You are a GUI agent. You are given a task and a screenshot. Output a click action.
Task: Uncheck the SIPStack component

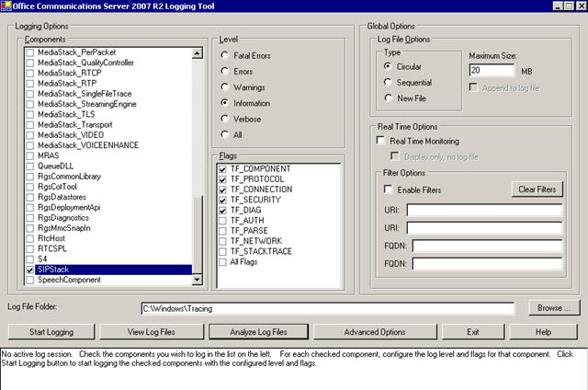click(x=30, y=270)
